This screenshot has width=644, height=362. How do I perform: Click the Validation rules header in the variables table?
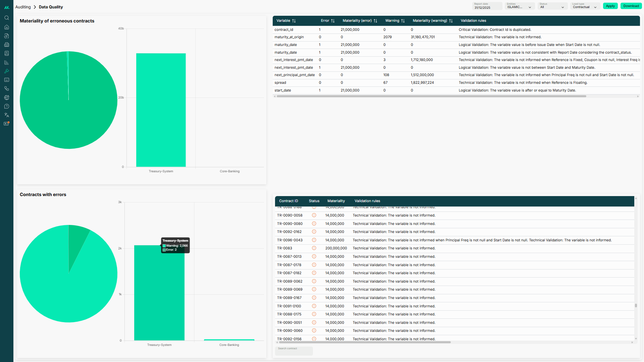click(473, 21)
